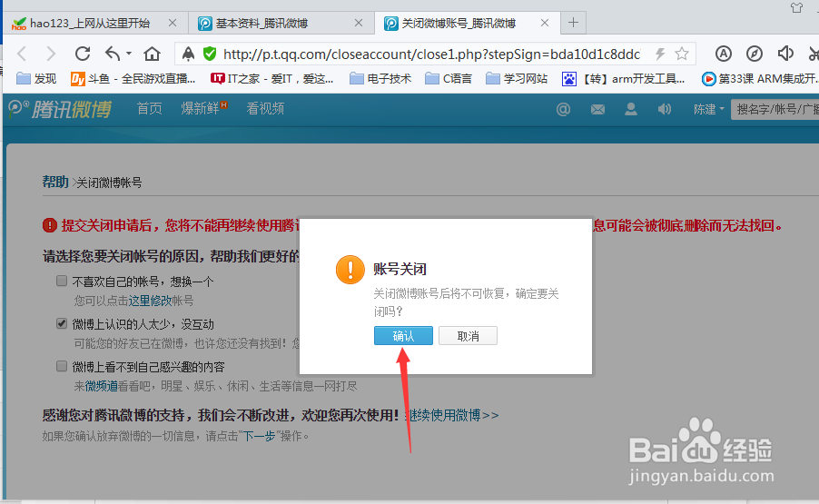Click the circled A toolbar icon

pyautogui.click(x=724, y=54)
